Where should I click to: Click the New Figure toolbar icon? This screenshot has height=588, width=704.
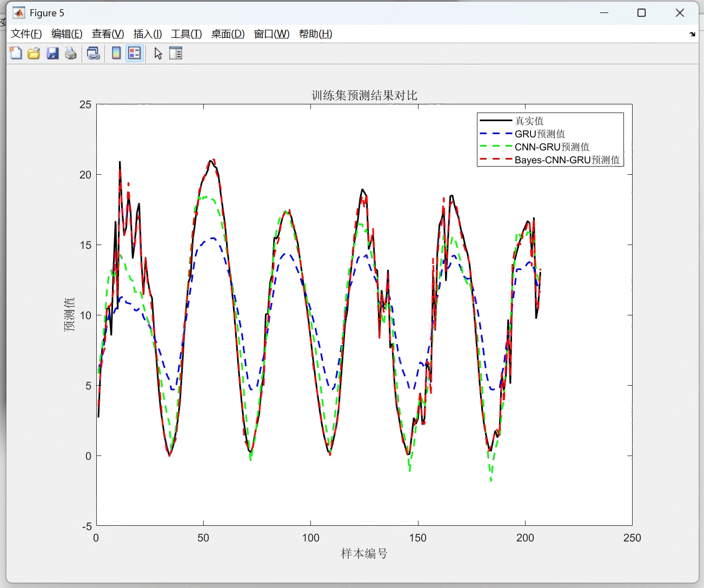point(16,53)
